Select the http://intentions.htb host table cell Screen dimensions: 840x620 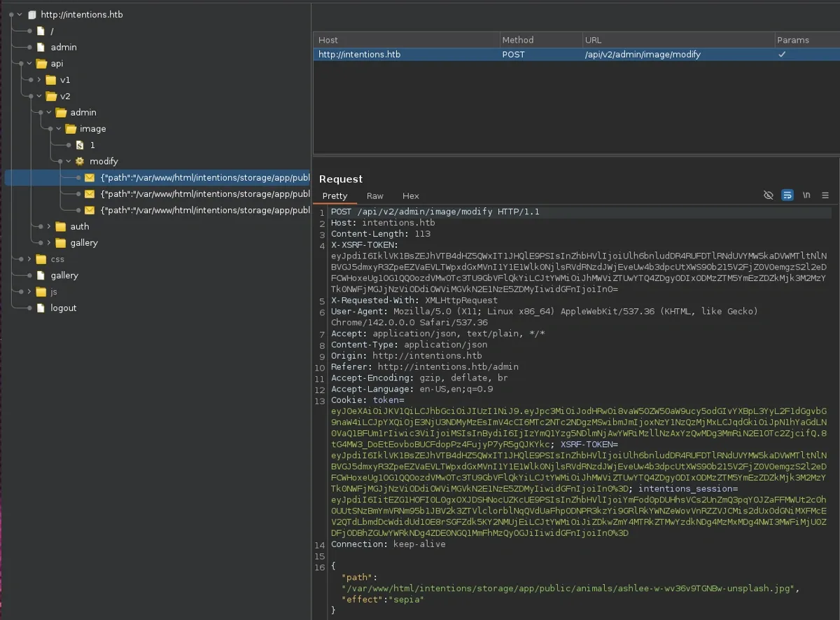407,54
